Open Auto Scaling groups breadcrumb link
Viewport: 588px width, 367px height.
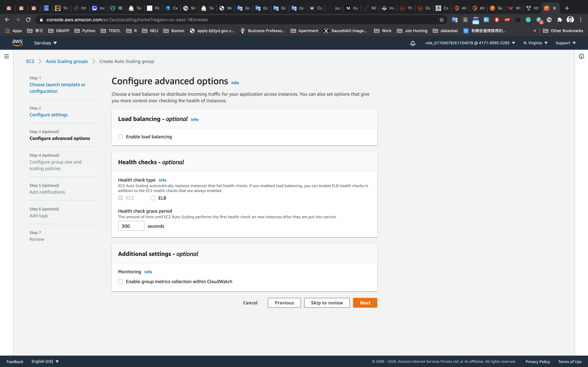coord(67,61)
